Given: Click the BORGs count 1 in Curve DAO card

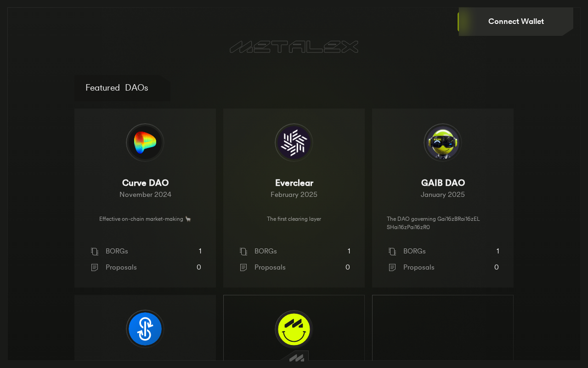Looking at the screenshot, I should 200,251.
